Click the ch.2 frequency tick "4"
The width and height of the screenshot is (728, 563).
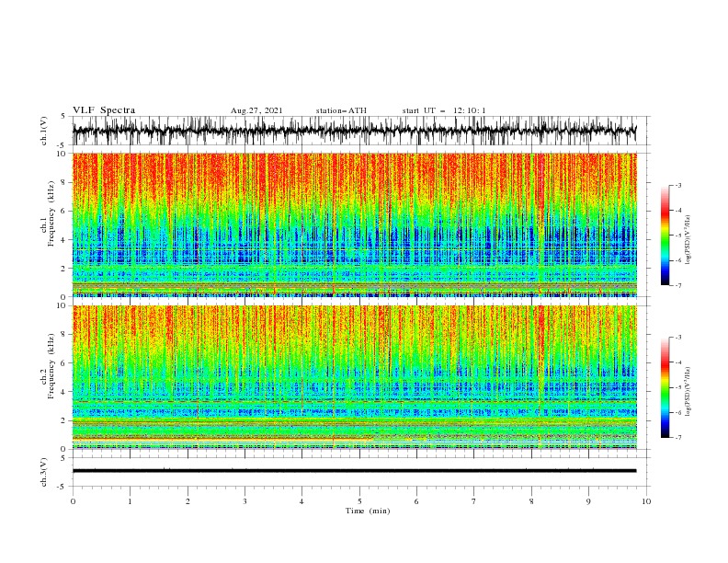click(64, 392)
